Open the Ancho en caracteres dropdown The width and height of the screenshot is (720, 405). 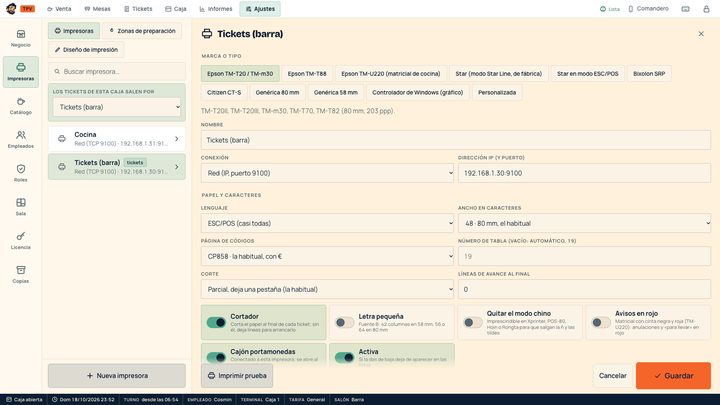point(584,223)
